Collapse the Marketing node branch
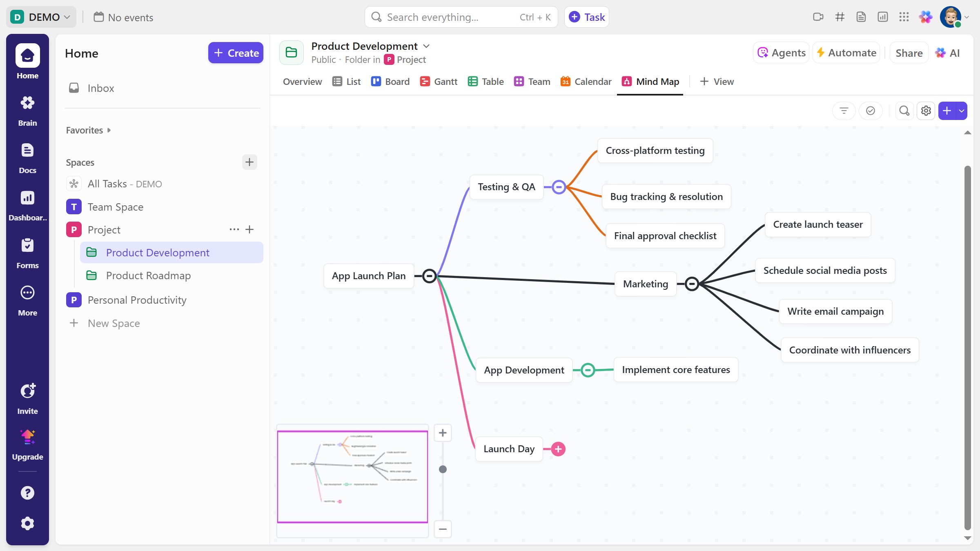Image resolution: width=980 pixels, height=551 pixels. pyautogui.click(x=692, y=284)
